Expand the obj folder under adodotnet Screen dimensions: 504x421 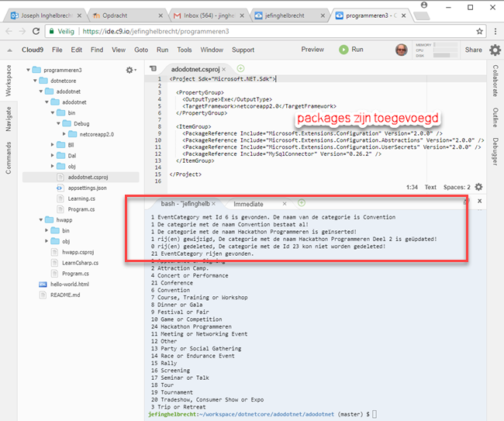(x=53, y=166)
